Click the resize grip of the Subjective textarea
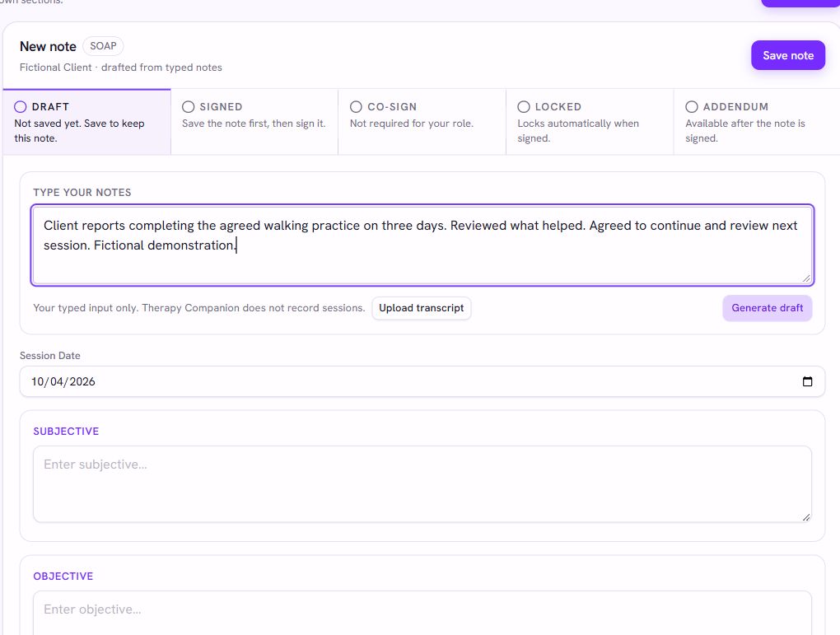The width and height of the screenshot is (840, 635). click(x=806, y=516)
